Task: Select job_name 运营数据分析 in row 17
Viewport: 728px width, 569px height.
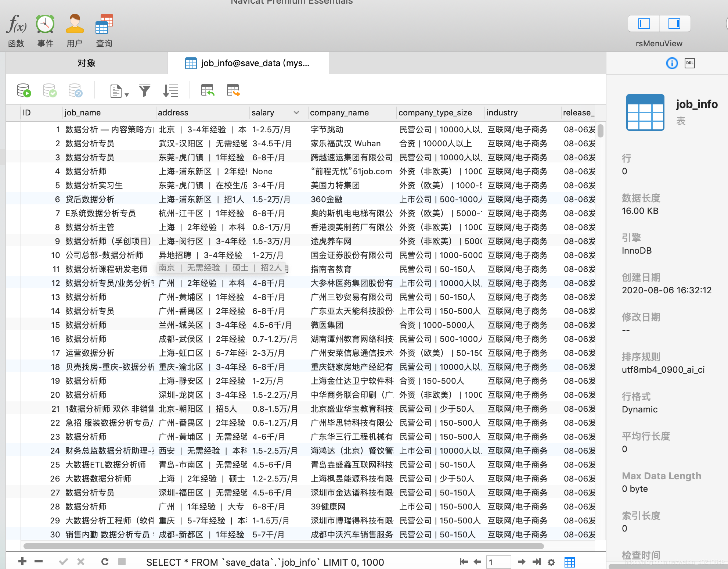Action: [x=90, y=353]
